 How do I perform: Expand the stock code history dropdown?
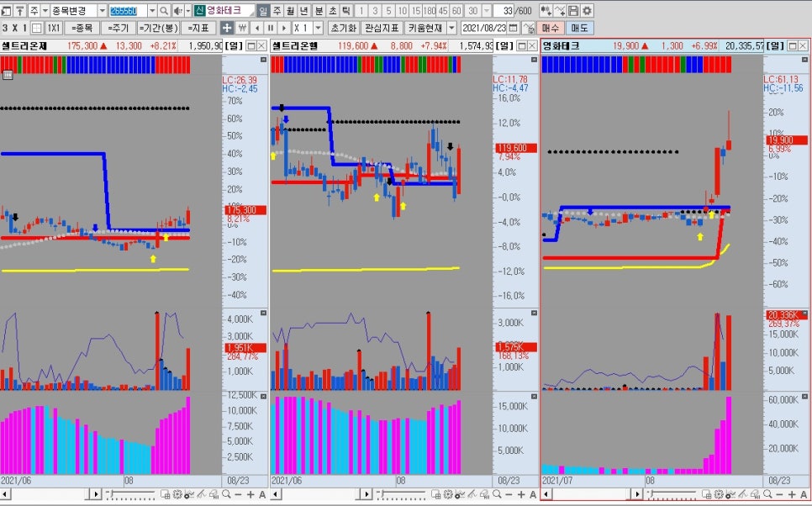152,10
